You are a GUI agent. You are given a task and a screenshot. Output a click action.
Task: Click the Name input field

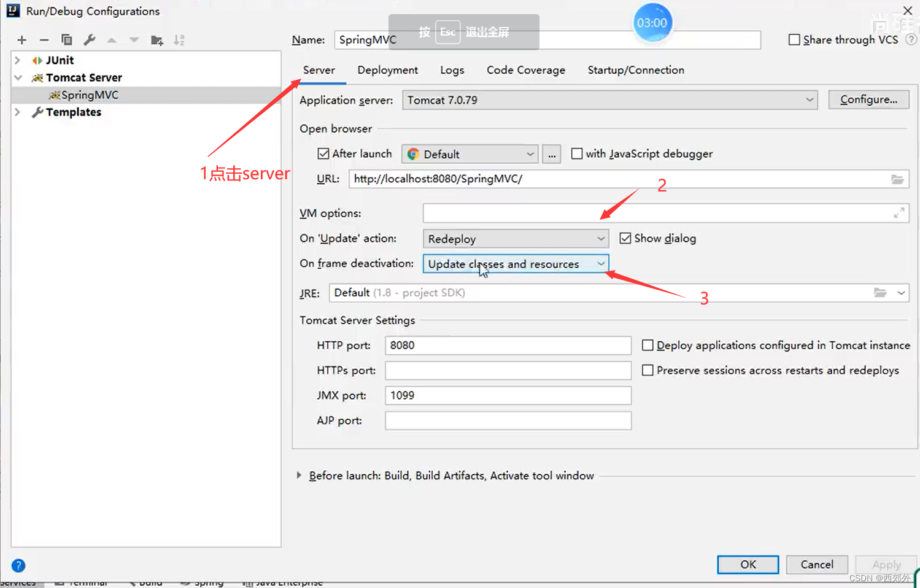tap(547, 40)
